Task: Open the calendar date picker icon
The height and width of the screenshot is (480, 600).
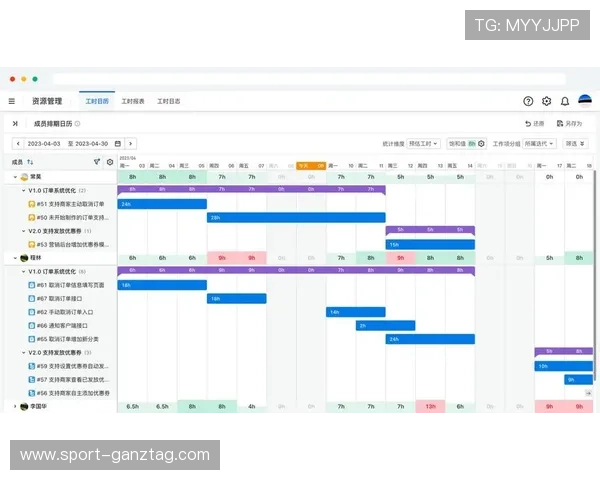Action: pos(118,144)
